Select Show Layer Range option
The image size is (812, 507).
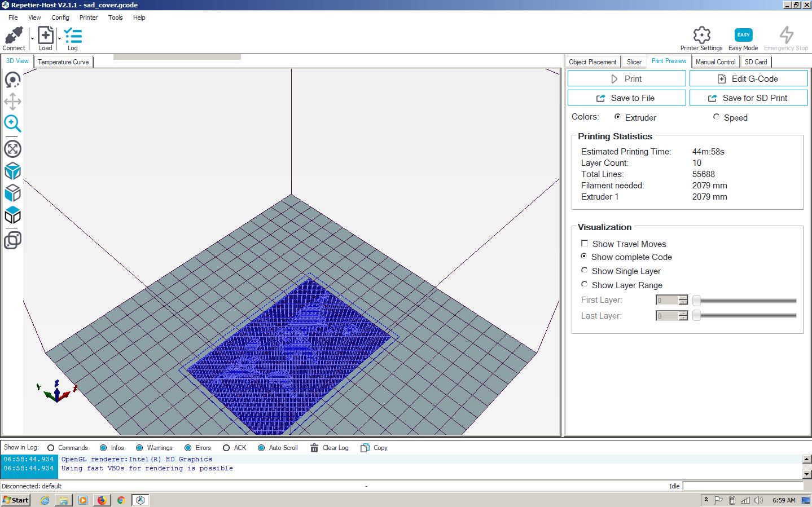(584, 284)
